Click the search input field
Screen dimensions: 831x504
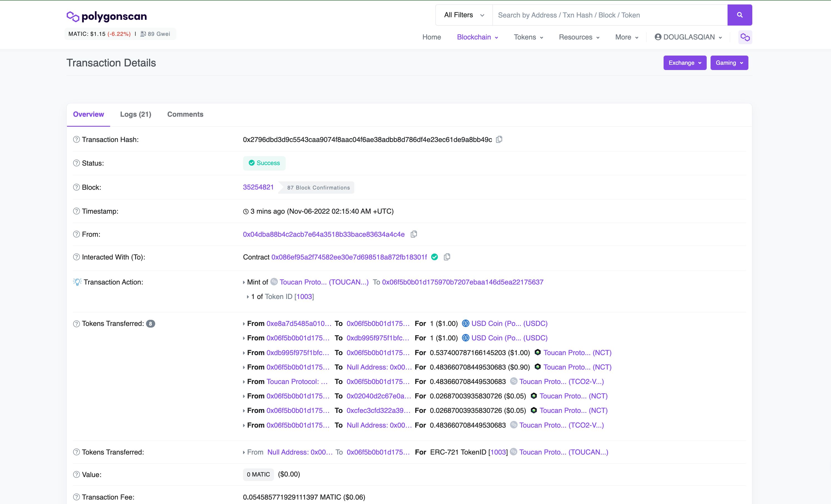point(610,15)
